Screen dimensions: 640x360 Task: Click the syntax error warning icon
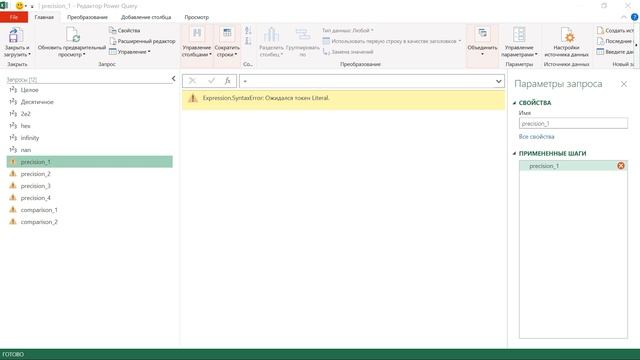(193, 98)
